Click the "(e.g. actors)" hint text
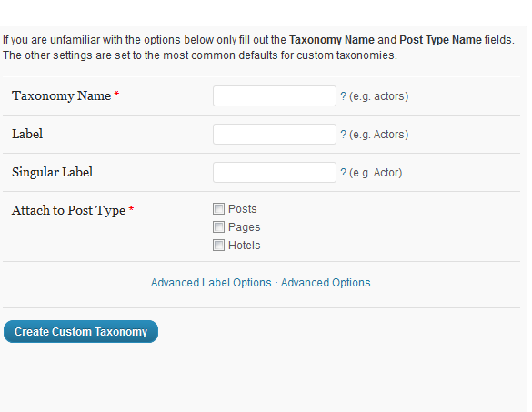 pos(378,96)
